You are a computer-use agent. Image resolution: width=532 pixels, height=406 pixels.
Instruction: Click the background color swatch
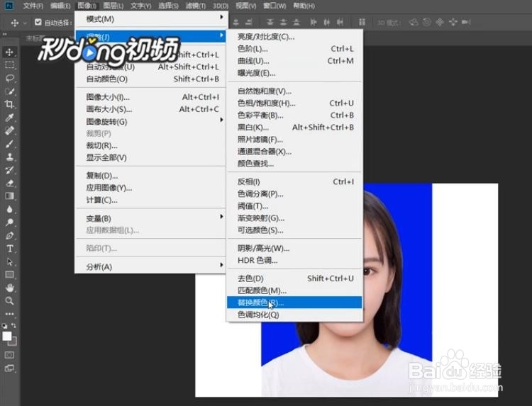[x=14, y=342]
